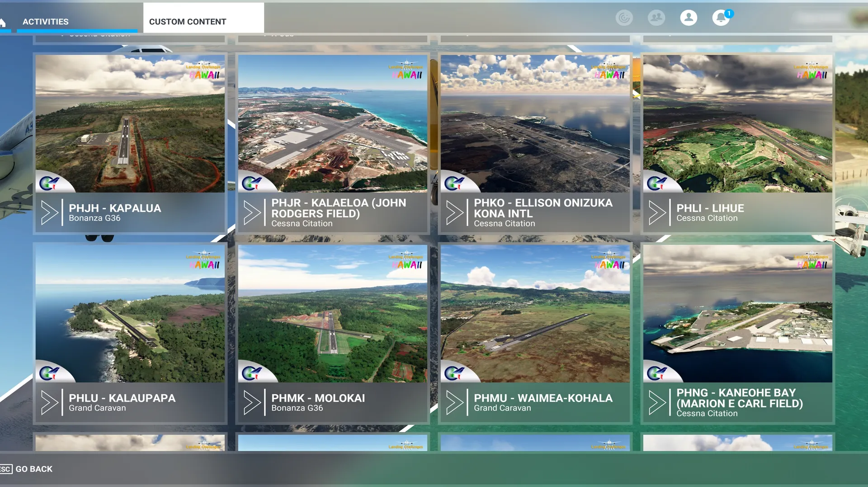
Task: Click 'Cessna Citation' under PHNG Kaneohe Bay
Action: [707, 413]
